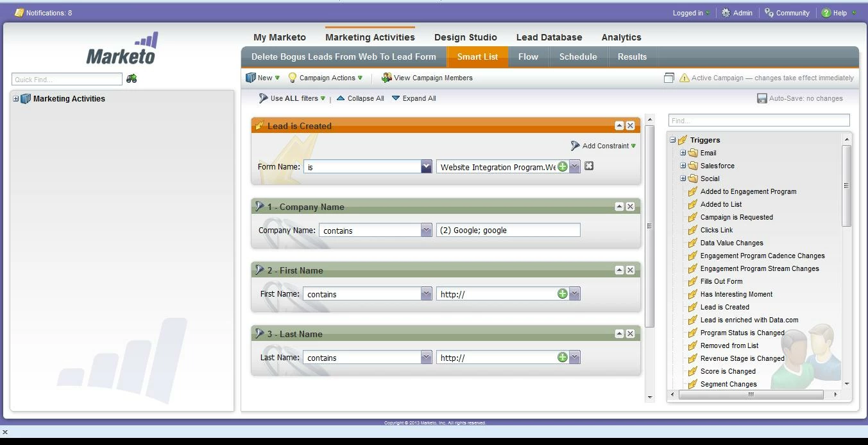This screenshot has width=868, height=445.
Task: Click the green plus icon in Form Name value
Action: pyautogui.click(x=563, y=166)
